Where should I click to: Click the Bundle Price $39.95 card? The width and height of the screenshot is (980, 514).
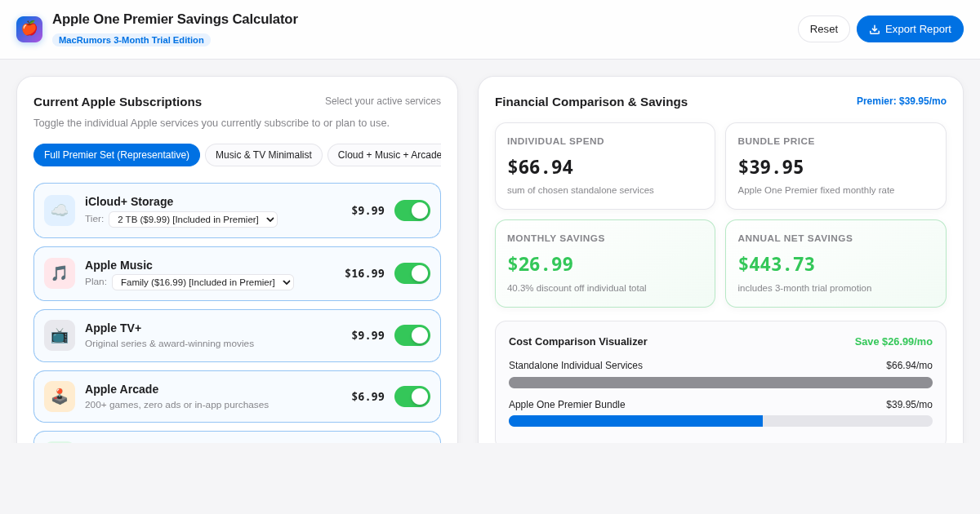[835, 166]
